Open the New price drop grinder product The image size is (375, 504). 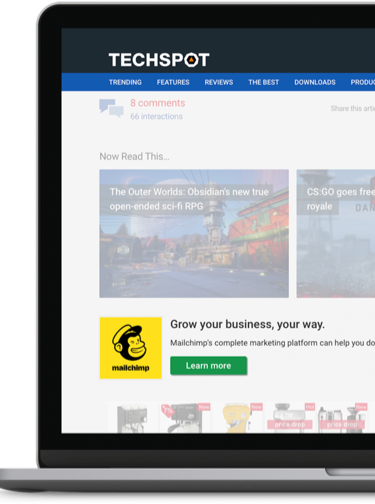click(342, 418)
